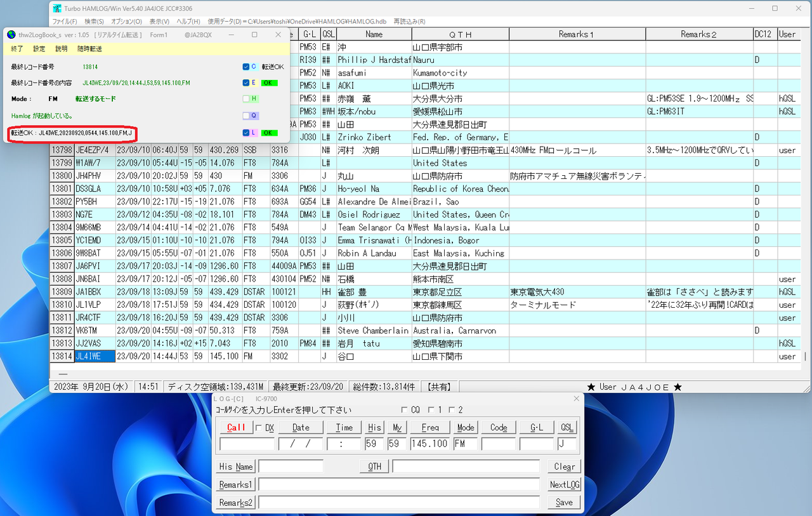Click the Remarks1 column header in log table
Image resolution: width=812 pixels, height=516 pixels.
tap(577, 34)
